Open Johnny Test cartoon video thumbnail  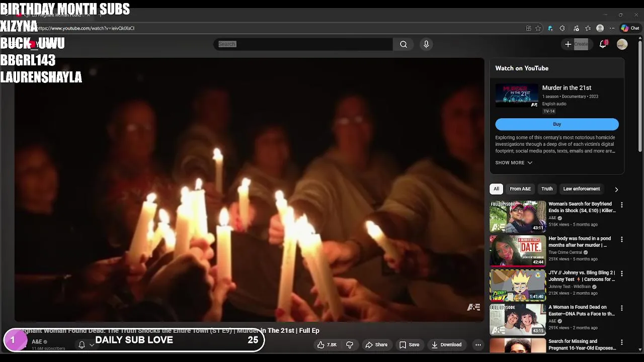pos(518,285)
